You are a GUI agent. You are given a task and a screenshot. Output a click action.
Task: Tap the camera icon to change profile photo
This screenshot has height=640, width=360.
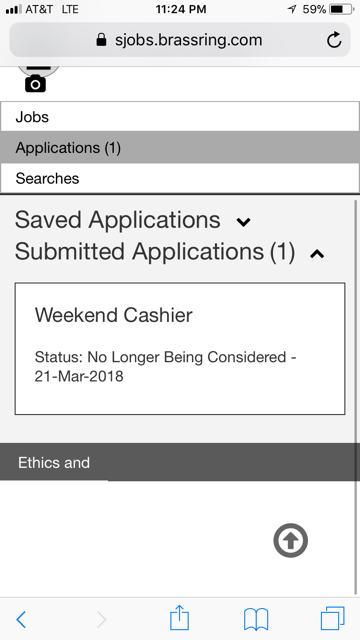[x=36, y=84]
